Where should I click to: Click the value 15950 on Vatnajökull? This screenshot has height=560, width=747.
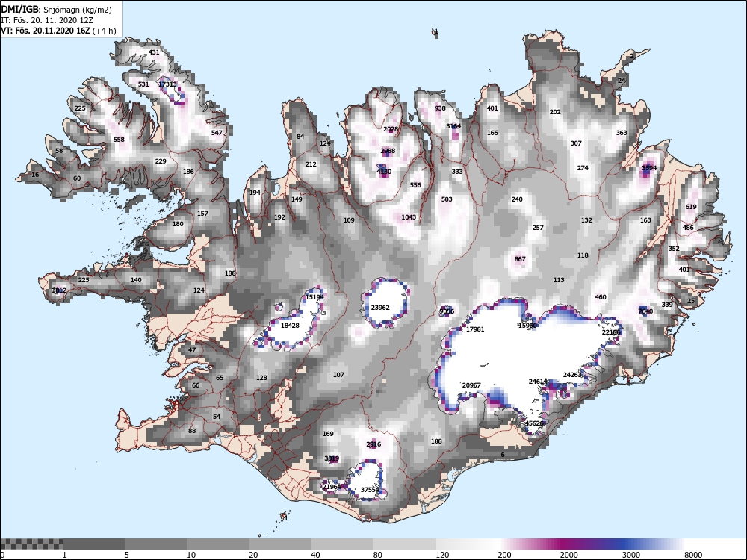[x=527, y=326]
